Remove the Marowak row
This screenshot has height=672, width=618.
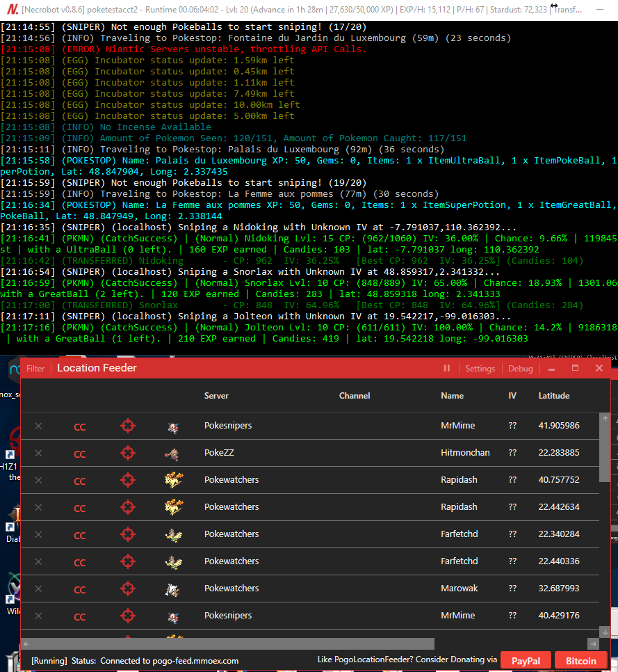38,589
